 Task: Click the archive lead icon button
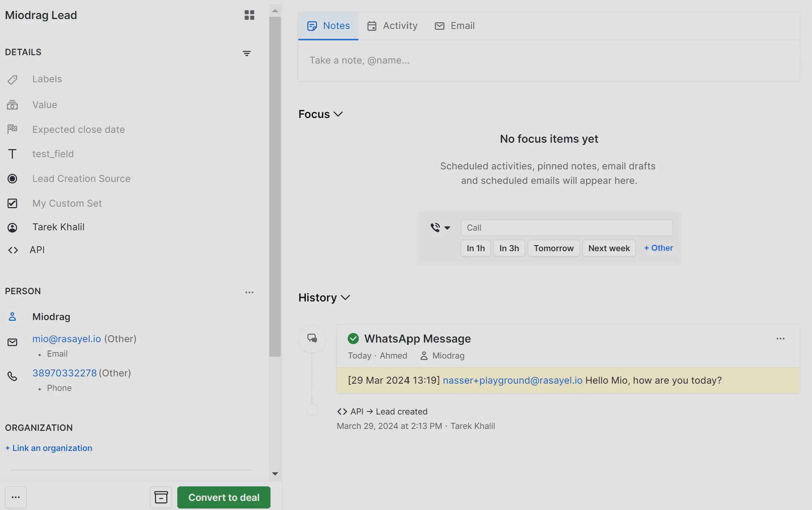[161, 497]
